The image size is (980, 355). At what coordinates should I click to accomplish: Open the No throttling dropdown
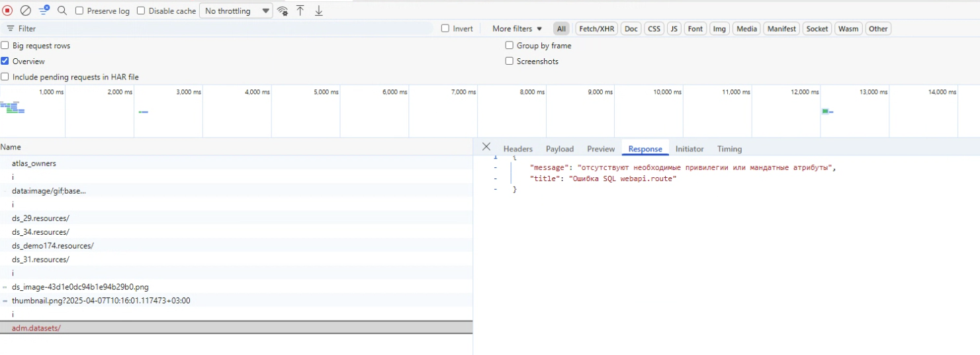tap(237, 11)
